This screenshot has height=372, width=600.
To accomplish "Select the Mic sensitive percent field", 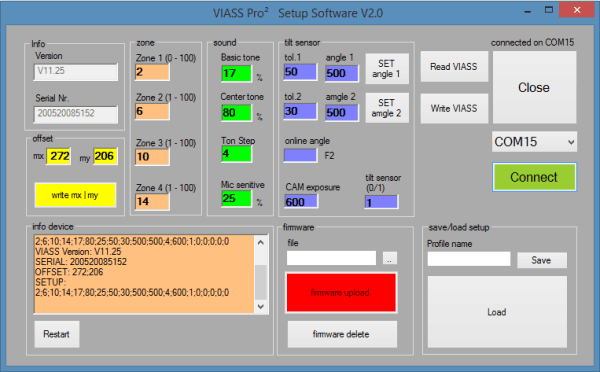I will pyautogui.click(x=236, y=198).
